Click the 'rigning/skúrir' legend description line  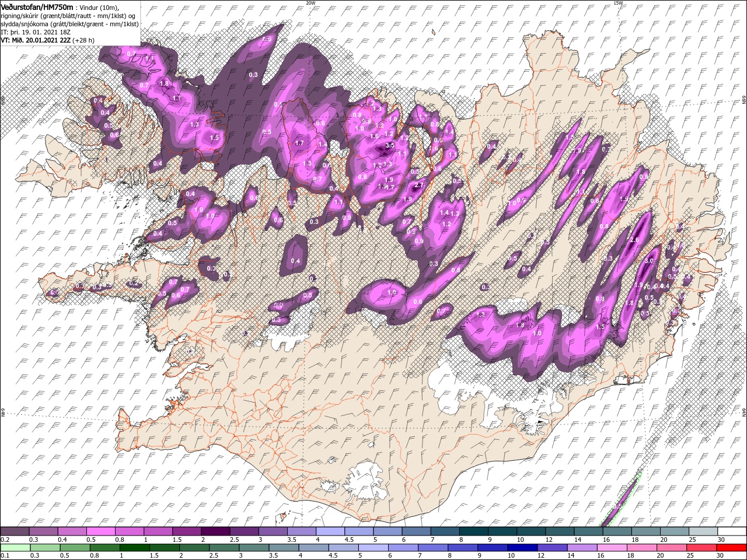(x=68, y=16)
